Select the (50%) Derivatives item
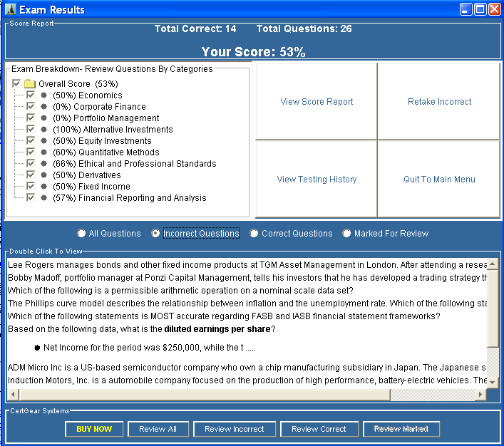 (x=87, y=175)
